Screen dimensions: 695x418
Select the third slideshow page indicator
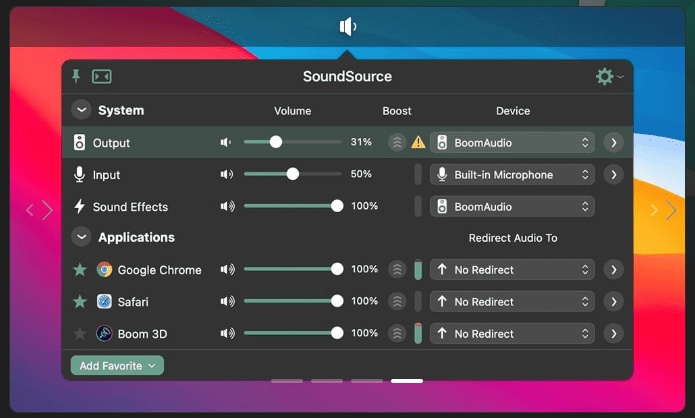(x=367, y=381)
